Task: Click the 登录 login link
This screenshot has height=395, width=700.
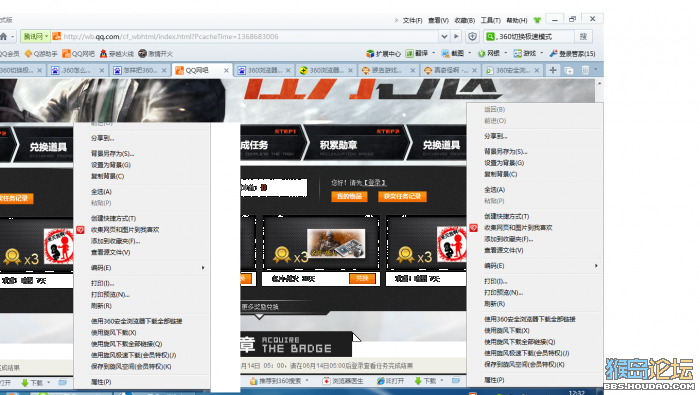Action: 375,183
